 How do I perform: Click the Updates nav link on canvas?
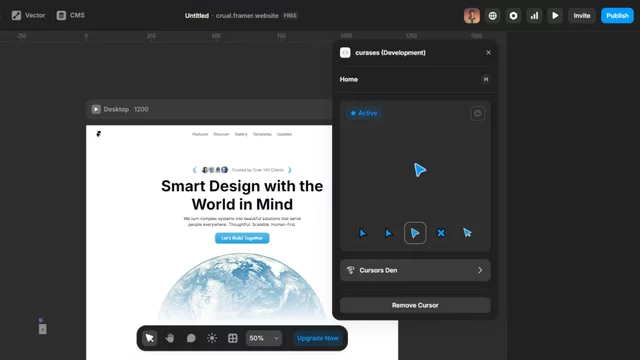coord(284,134)
